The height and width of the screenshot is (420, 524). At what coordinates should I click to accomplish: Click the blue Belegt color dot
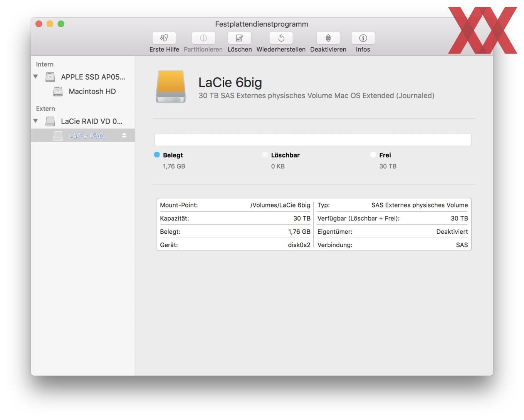coord(157,155)
